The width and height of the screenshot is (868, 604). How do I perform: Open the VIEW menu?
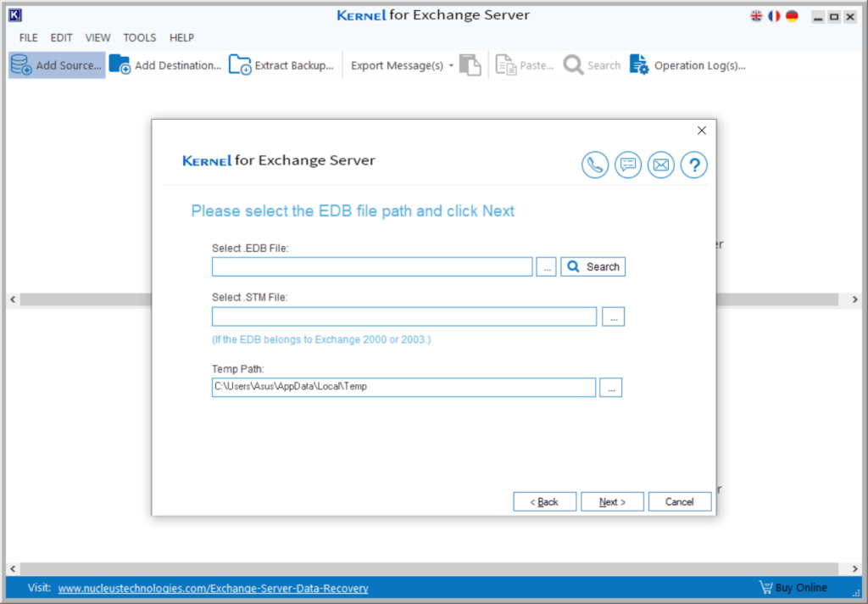97,37
